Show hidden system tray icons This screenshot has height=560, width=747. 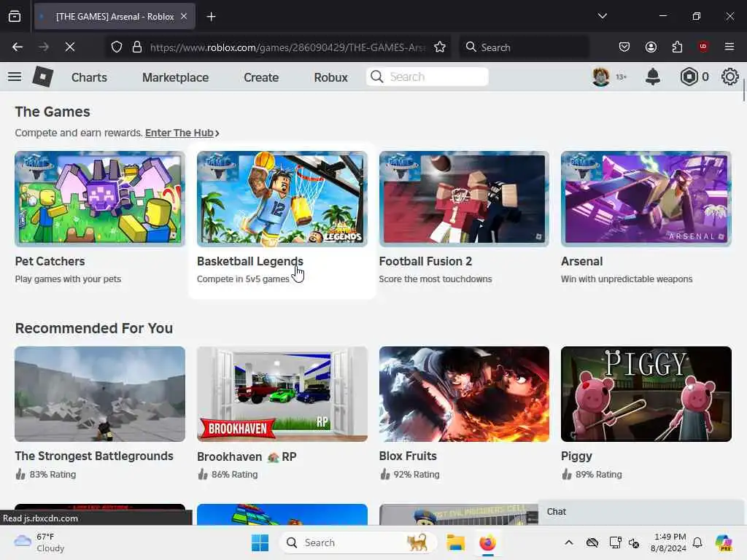tap(569, 542)
